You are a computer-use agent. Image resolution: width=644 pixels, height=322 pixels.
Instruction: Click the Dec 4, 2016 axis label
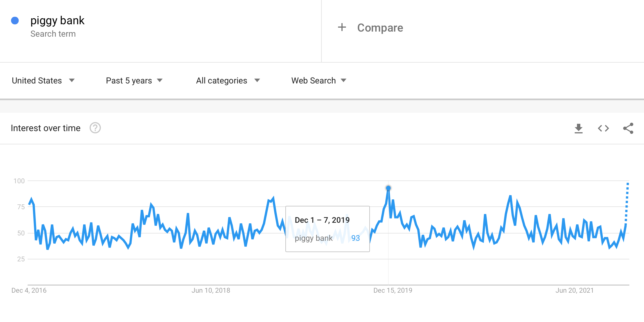(29, 290)
